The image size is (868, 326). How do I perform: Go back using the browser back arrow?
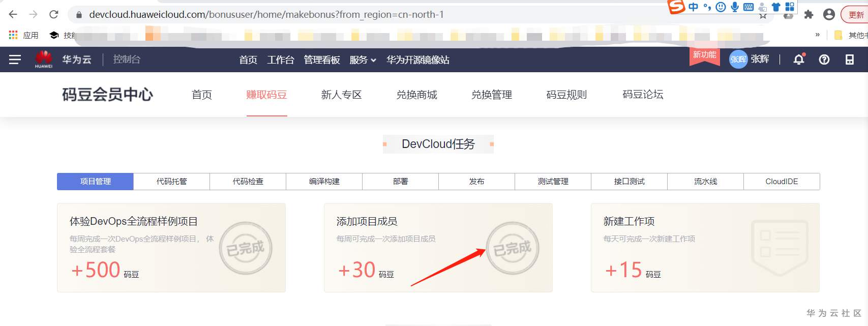[x=13, y=14]
